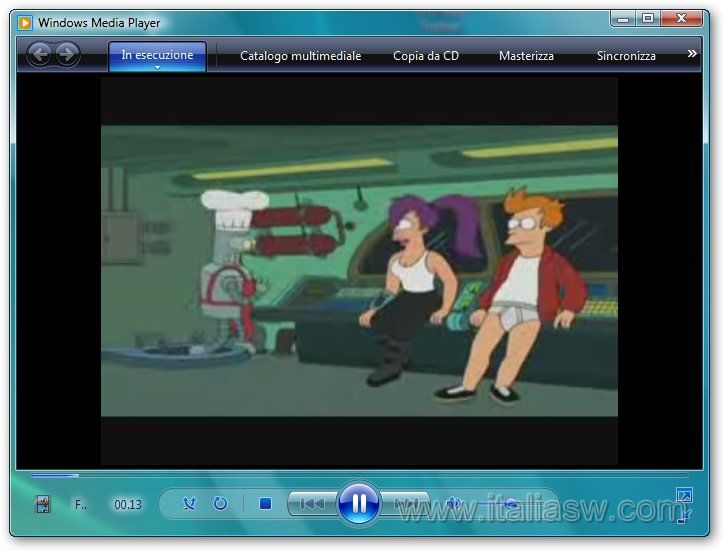Open the Copia da CD tab
The width and height of the screenshot is (724, 551).
point(426,56)
